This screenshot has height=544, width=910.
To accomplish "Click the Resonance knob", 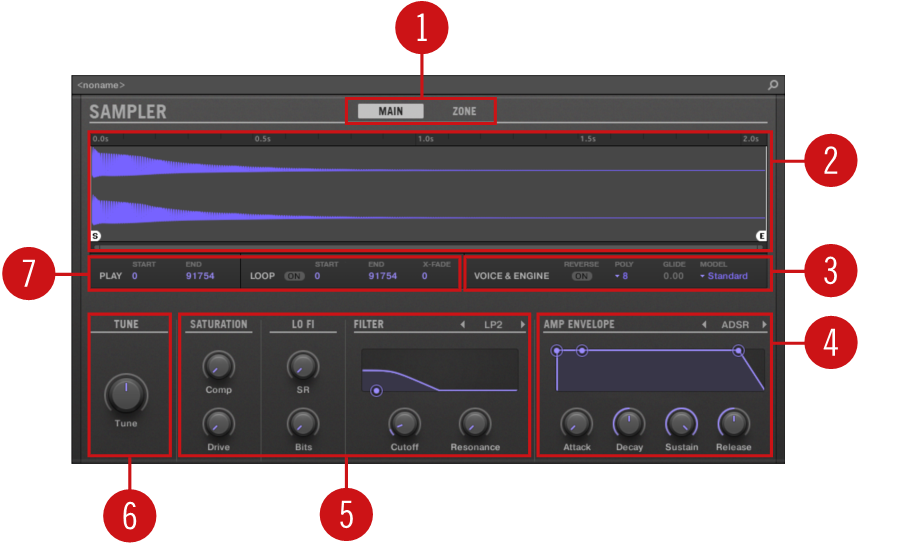I will (475, 422).
